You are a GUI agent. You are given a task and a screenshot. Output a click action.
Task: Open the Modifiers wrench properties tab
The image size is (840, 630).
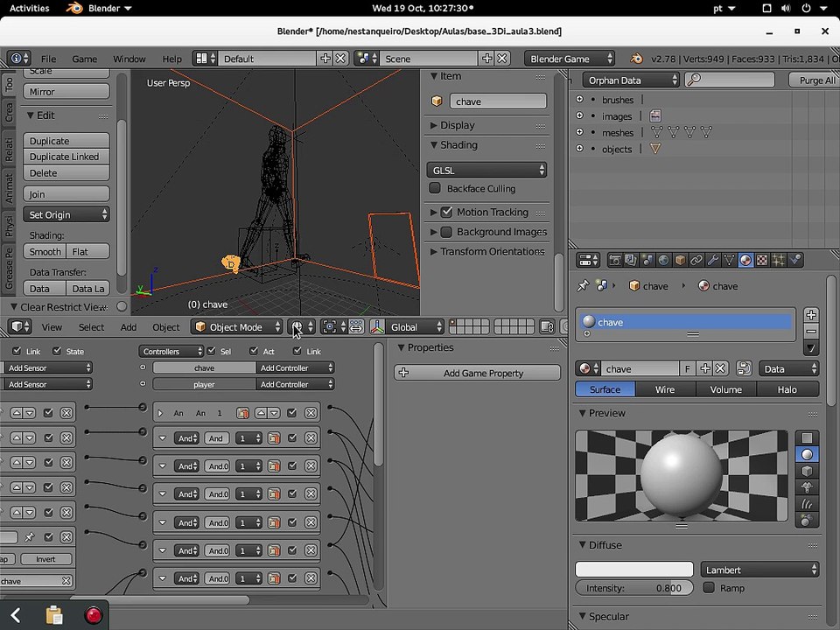(x=713, y=261)
